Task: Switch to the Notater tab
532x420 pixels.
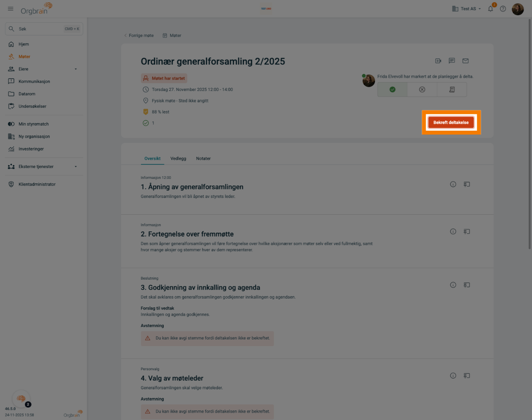Action: (203, 159)
